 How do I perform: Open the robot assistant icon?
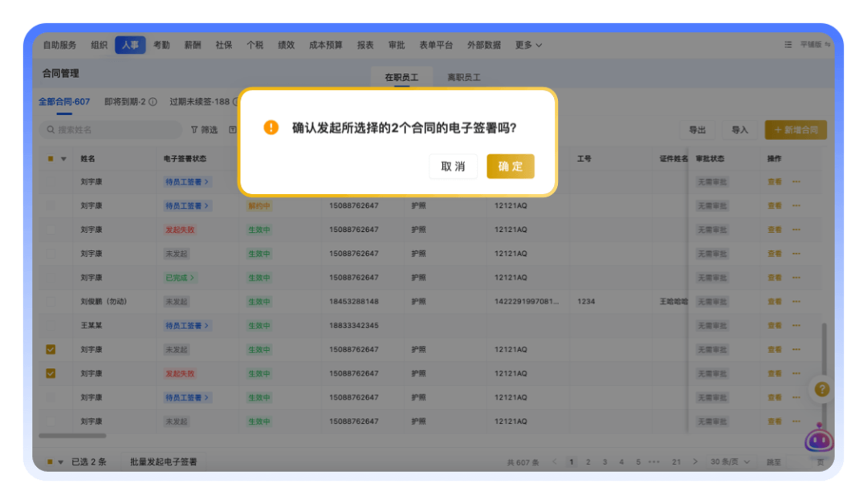[819, 437]
